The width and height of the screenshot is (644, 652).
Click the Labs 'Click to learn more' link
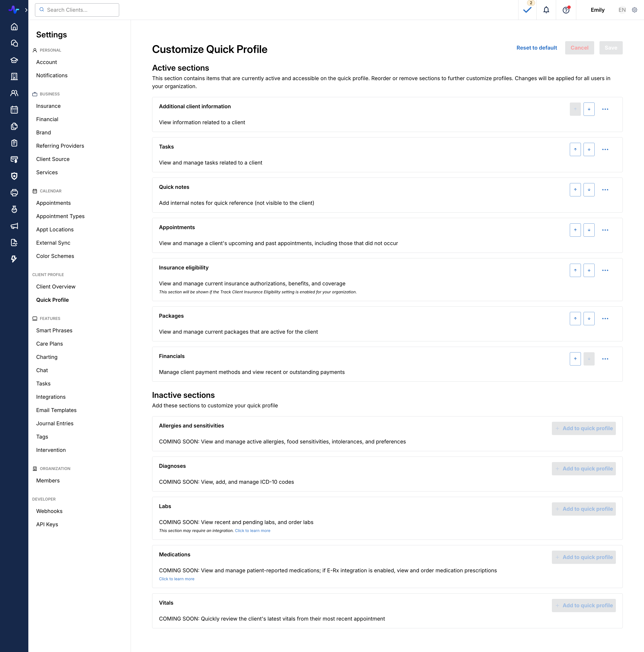[252, 530]
